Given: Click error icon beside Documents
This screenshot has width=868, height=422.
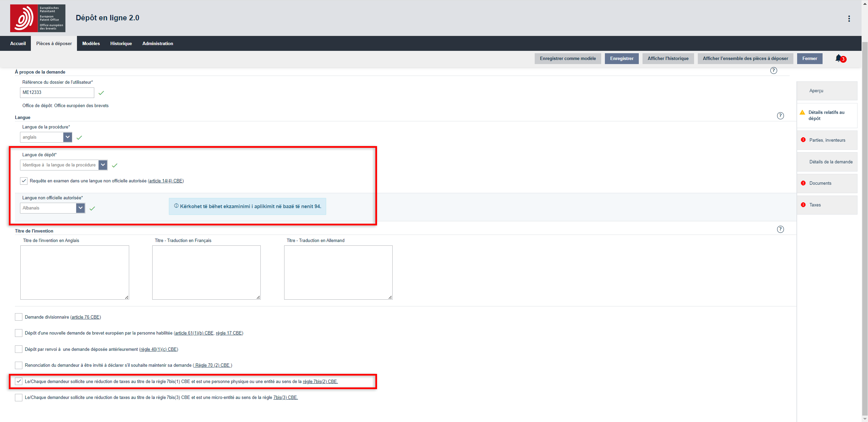Looking at the screenshot, I should click(x=803, y=183).
